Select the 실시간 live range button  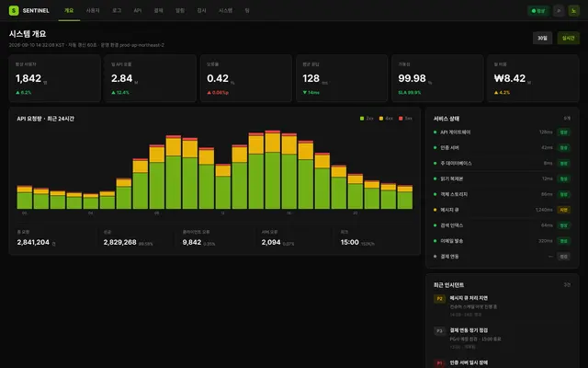point(568,38)
